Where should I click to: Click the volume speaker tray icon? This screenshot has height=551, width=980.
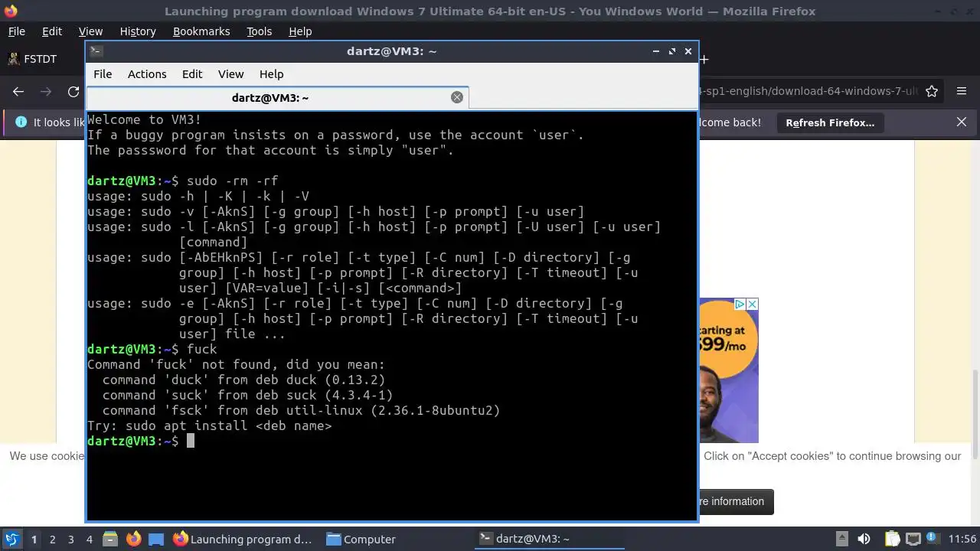864,539
